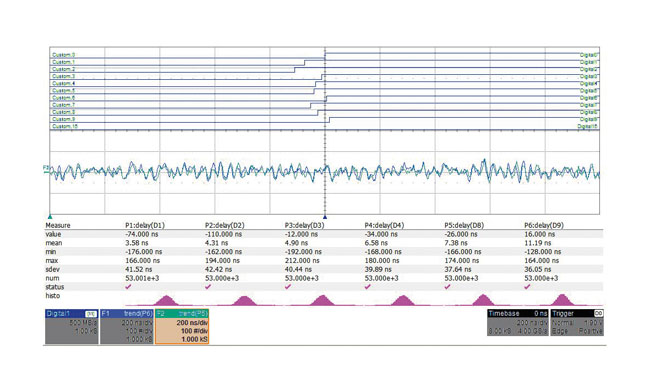
Task: Click the status checkmark for P6
Action: tap(527, 287)
